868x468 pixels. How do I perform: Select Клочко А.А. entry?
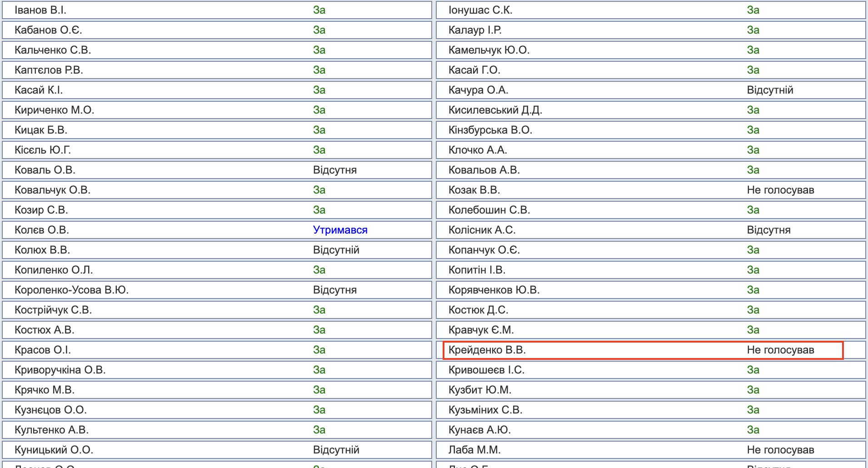point(651,150)
